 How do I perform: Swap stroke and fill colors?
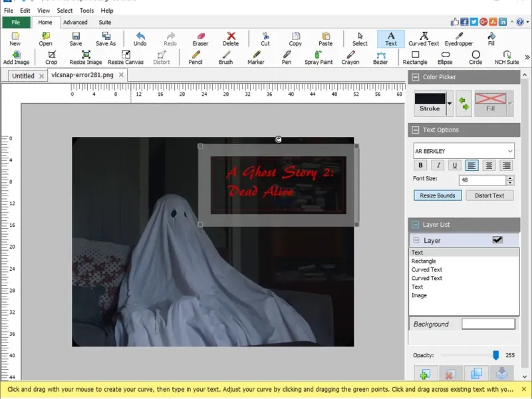pos(464,103)
